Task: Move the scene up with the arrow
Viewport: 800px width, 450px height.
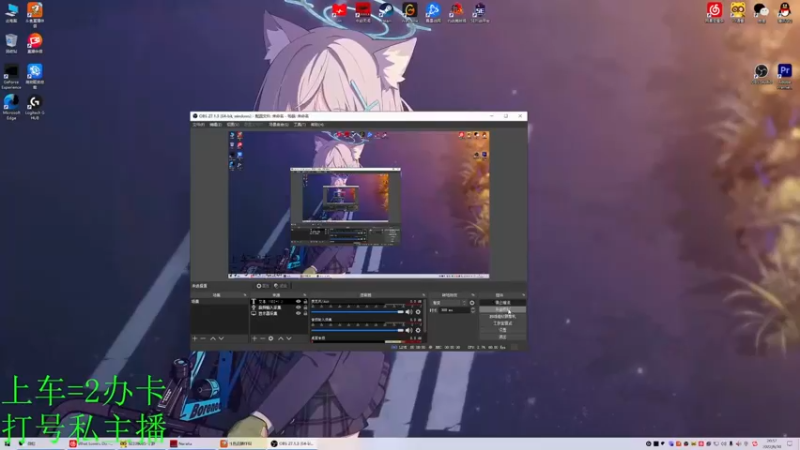Action: coord(213,338)
